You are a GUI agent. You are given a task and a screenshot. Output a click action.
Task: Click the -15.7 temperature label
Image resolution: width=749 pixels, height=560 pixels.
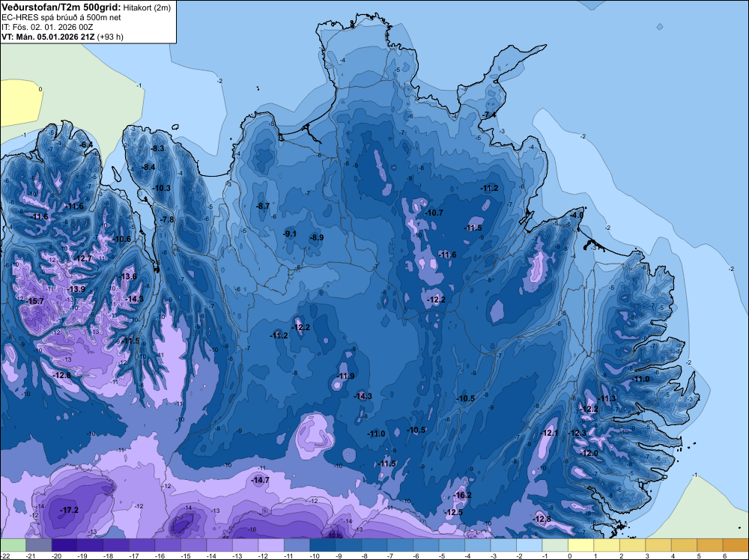coord(35,301)
